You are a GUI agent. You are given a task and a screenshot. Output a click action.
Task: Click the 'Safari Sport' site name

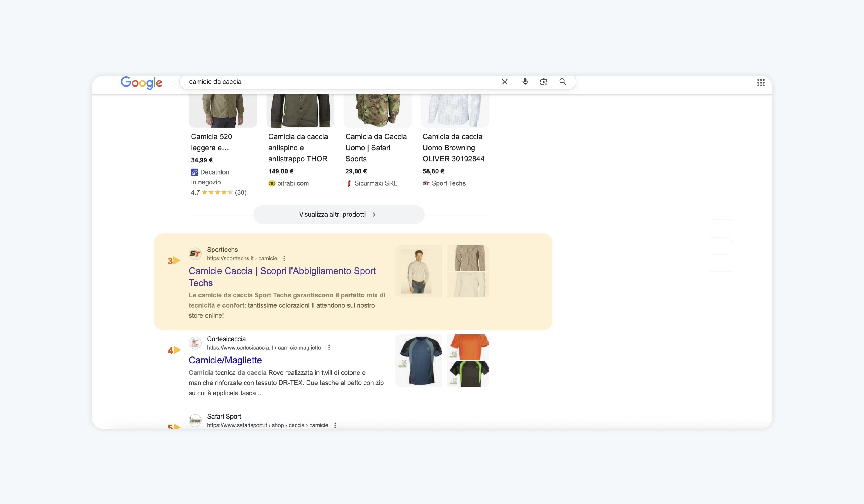click(224, 416)
